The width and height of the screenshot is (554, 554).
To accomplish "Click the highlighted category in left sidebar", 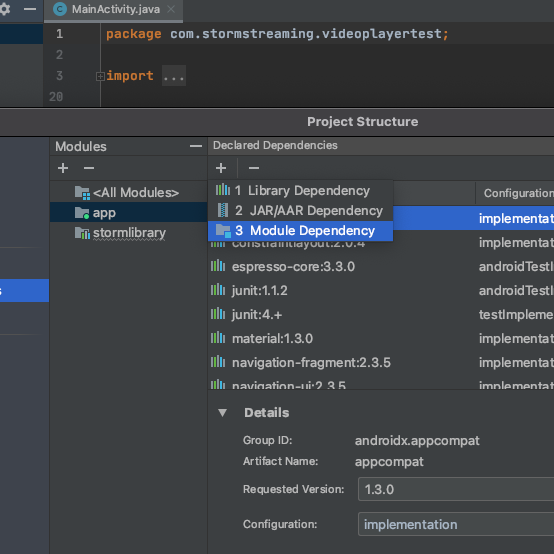I will pyautogui.click(x=24, y=291).
